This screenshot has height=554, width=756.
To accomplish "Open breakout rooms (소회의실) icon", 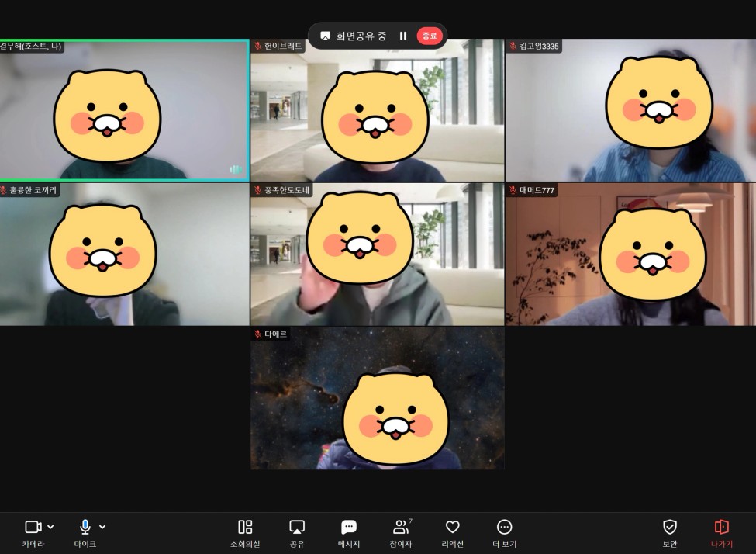I will pyautogui.click(x=245, y=527).
